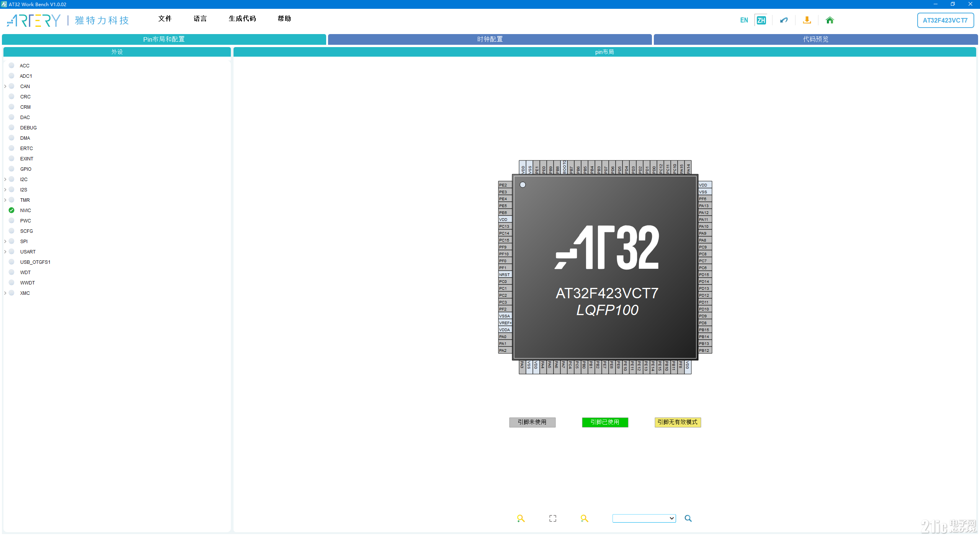Zoom out of the pin layout
This screenshot has width=980, height=536.
(x=584, y=518)
